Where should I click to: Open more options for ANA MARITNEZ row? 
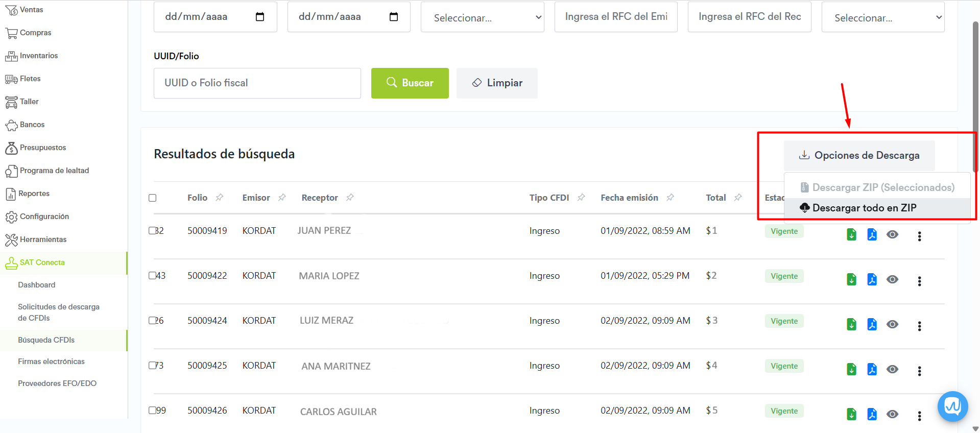pyautogui.click(x=919, y=371)
